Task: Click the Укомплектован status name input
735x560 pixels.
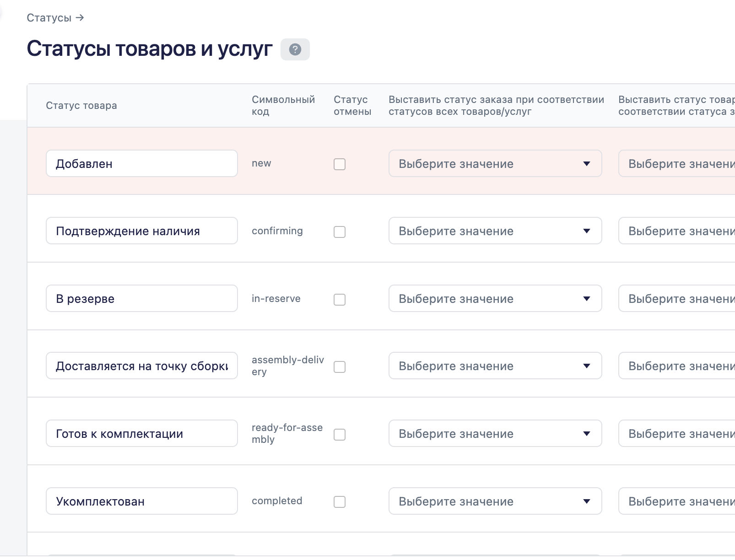Action: click(141, 501)
